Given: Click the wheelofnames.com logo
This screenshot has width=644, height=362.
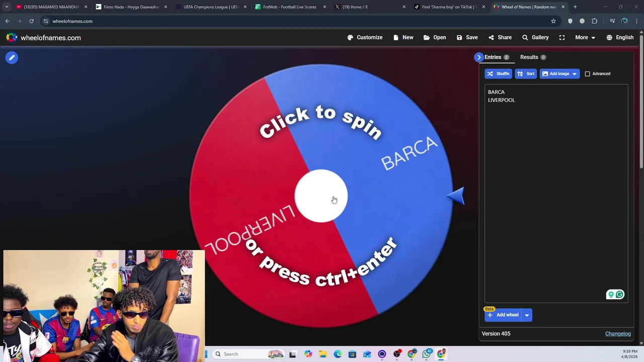Looking at the screenshot, I should click(43, 38).
